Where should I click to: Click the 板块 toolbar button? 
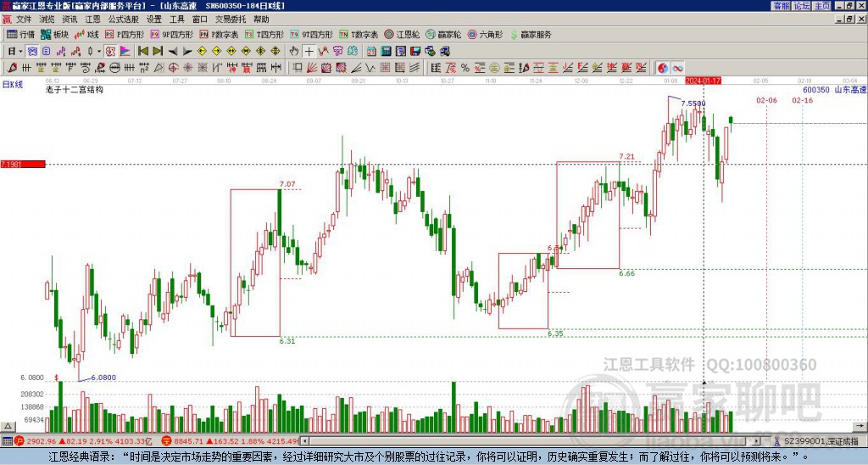[54, 34]
